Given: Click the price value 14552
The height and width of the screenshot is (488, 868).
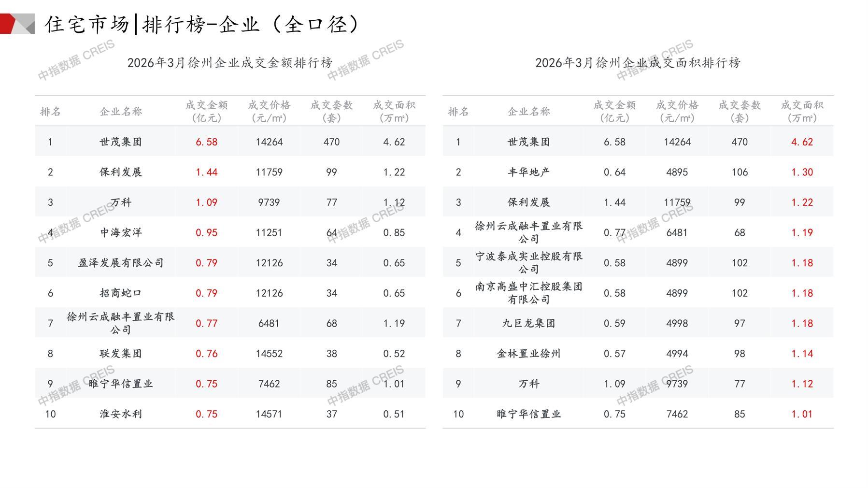Looking at the screenshot, I should point(269,354).
